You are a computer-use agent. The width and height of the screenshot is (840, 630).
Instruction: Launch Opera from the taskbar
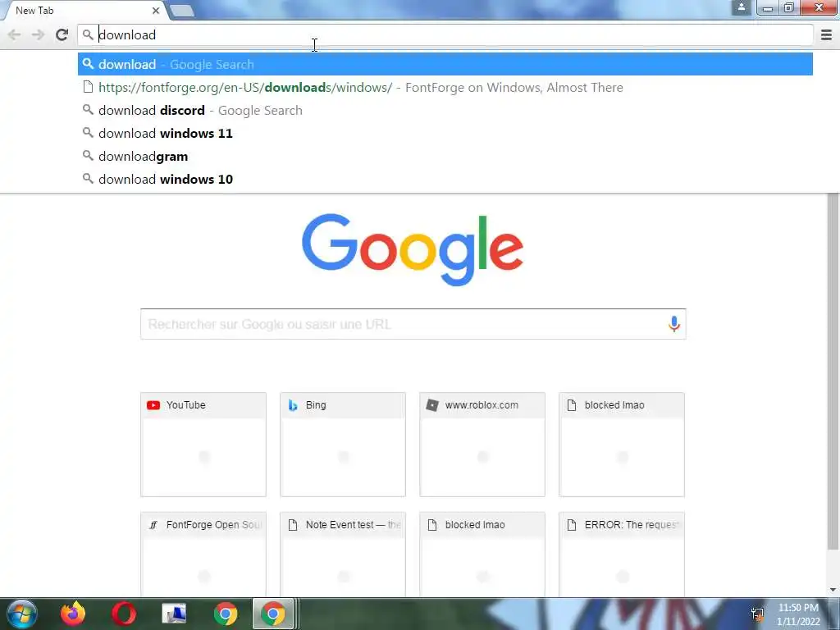pyautogui.click(x=124, y=614)
